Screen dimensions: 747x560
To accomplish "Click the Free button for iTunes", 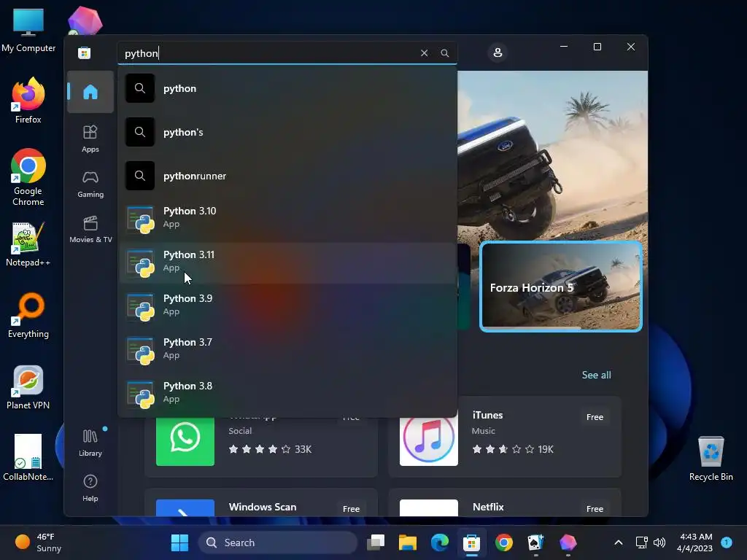I will pos(595,417).
